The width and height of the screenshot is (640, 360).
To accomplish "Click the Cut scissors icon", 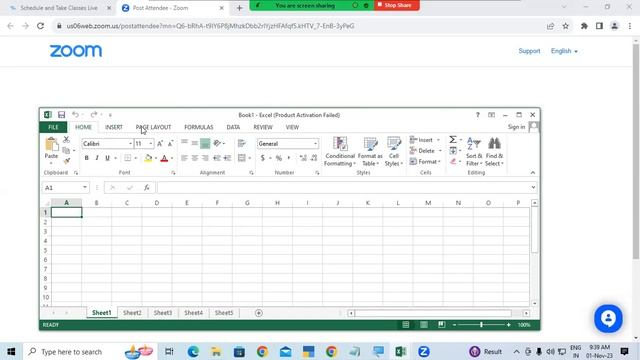I will (67, 140).
